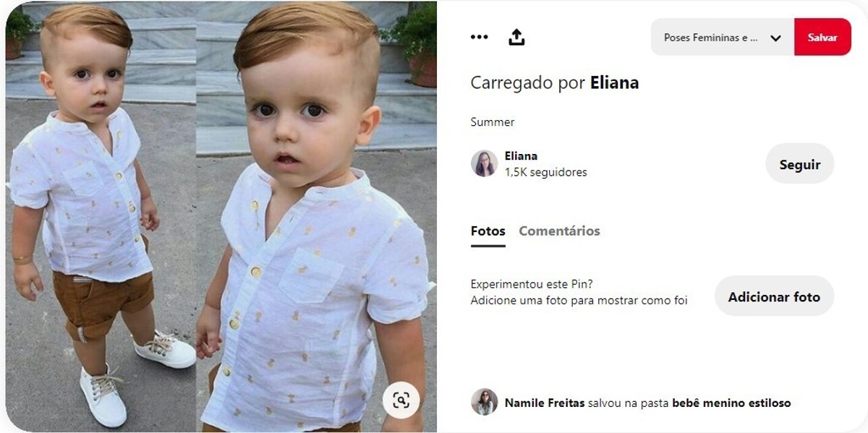Click the "1,5K seguidores" text
The width and height of the screenshot is (868, 433).
pos(546,172)
